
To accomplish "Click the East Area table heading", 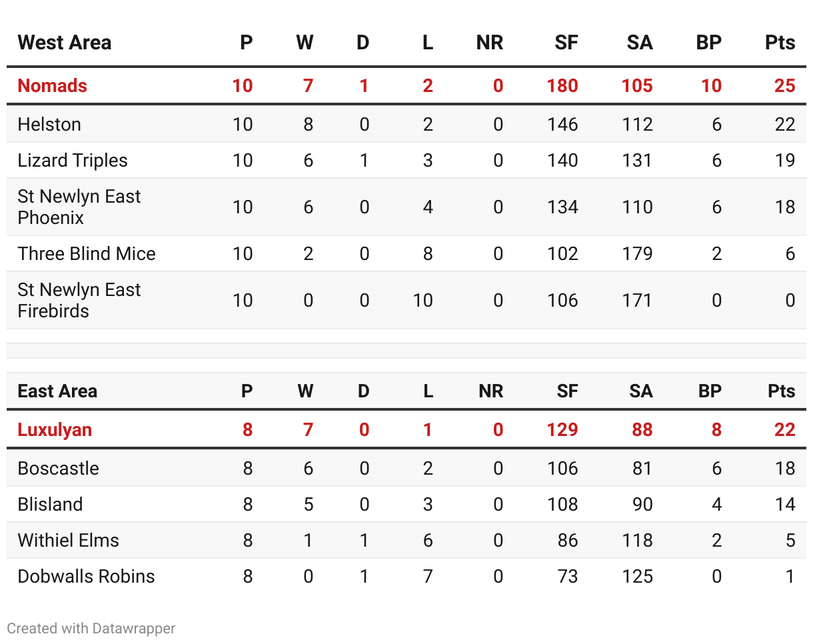I will [x=57, y=391].
